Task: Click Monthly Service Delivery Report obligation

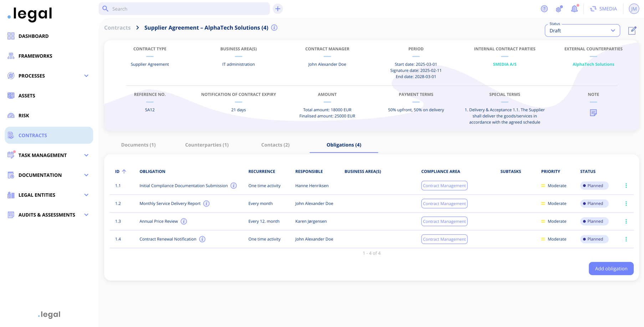Action: coord(170,204)
